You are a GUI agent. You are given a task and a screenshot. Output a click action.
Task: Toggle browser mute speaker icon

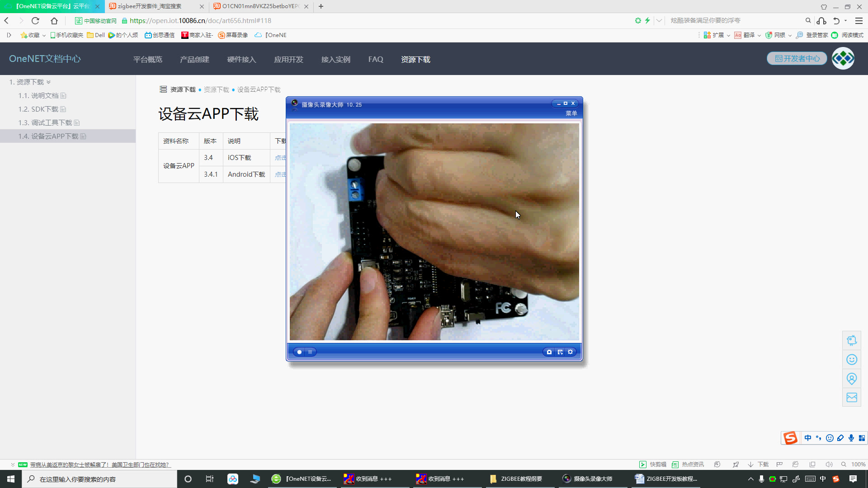coord(829,465)
